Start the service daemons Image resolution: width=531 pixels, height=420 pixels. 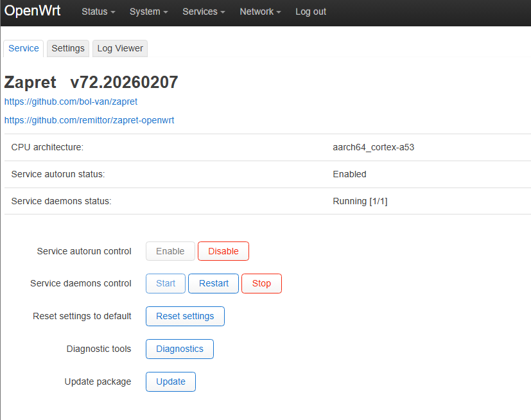pos(166,283)
